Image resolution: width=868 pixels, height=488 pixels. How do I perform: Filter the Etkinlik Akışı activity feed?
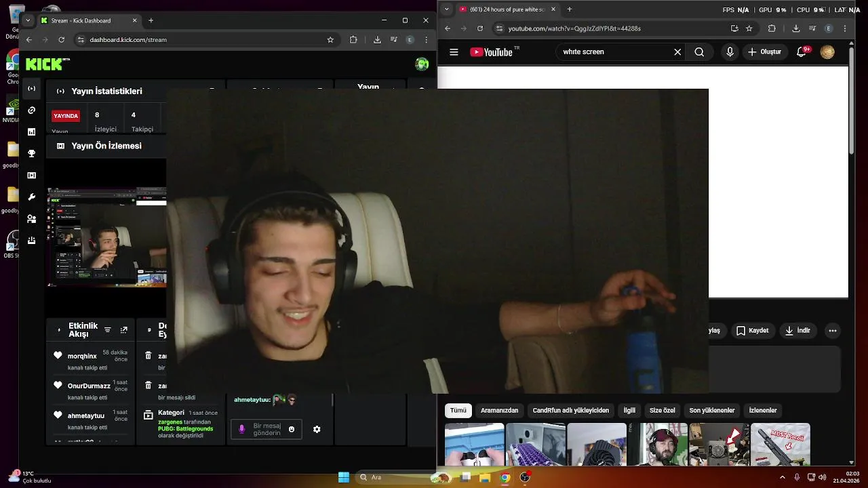point(107,330)
